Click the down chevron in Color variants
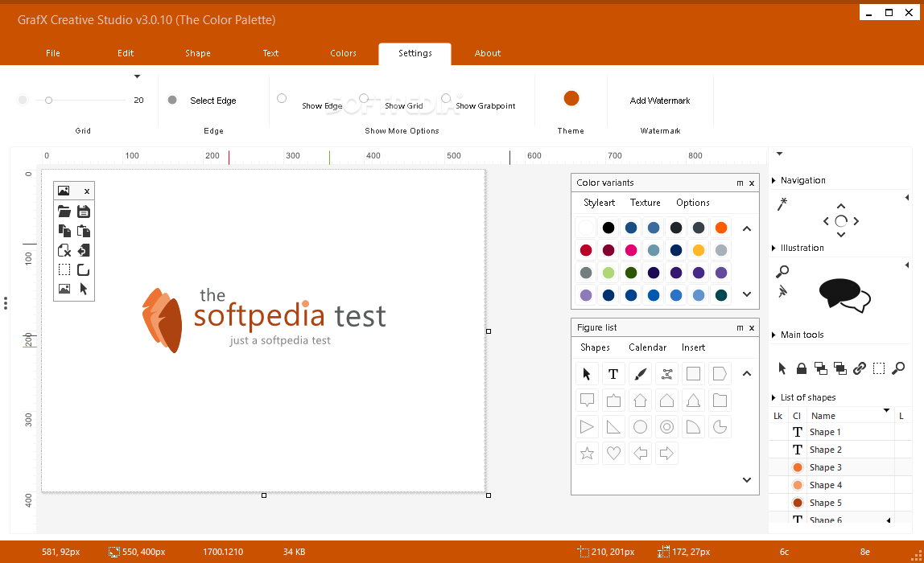Screen dimensions: 924x563 tap(747, 294)
